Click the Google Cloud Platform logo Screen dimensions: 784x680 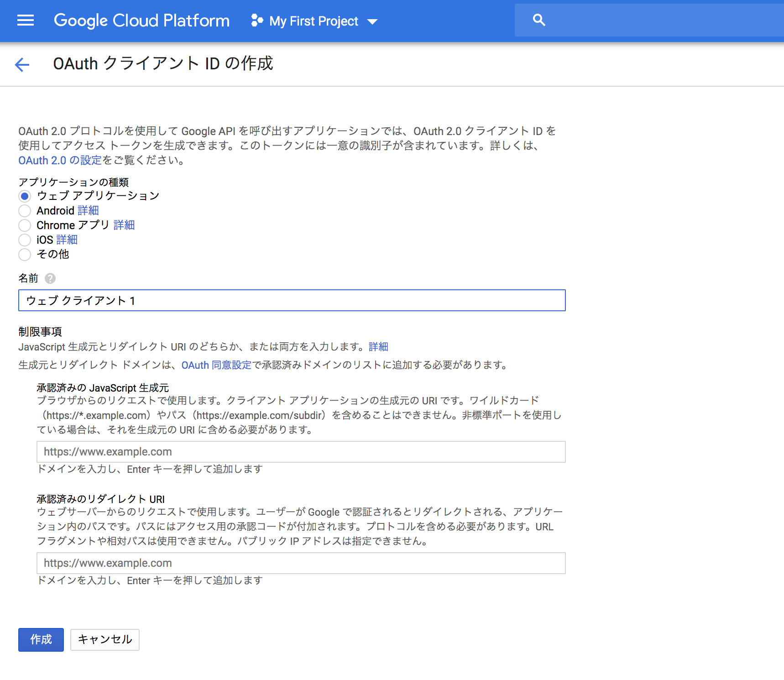[x=141, y=20]
